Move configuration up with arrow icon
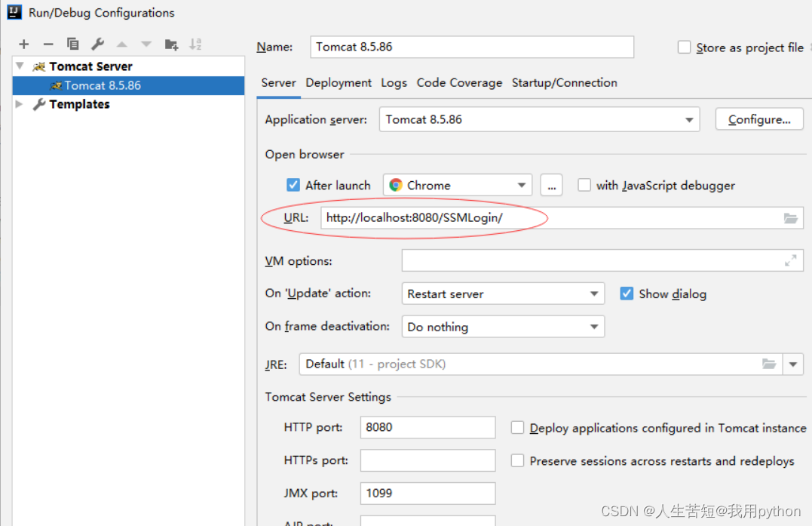This screenshot has width=812, height=526. (121, 45)
